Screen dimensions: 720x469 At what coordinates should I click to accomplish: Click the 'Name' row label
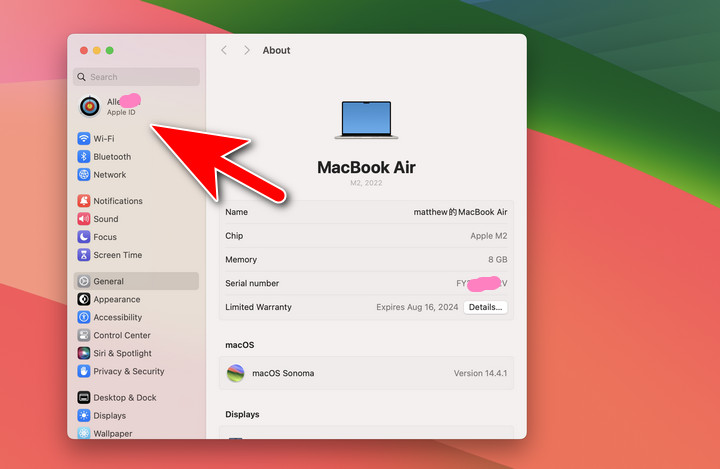236,212
